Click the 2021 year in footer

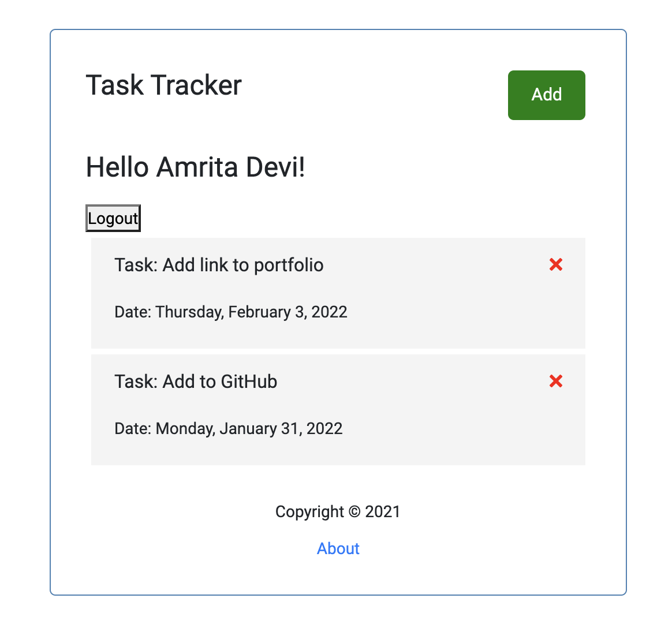coord(383,511)
